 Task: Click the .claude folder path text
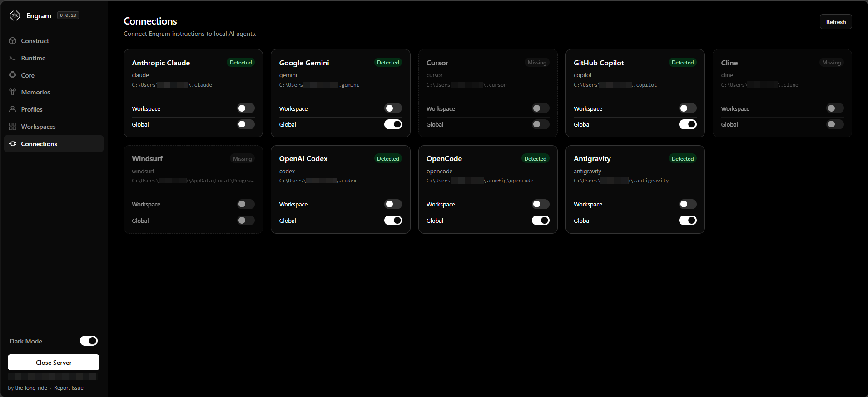172,85
